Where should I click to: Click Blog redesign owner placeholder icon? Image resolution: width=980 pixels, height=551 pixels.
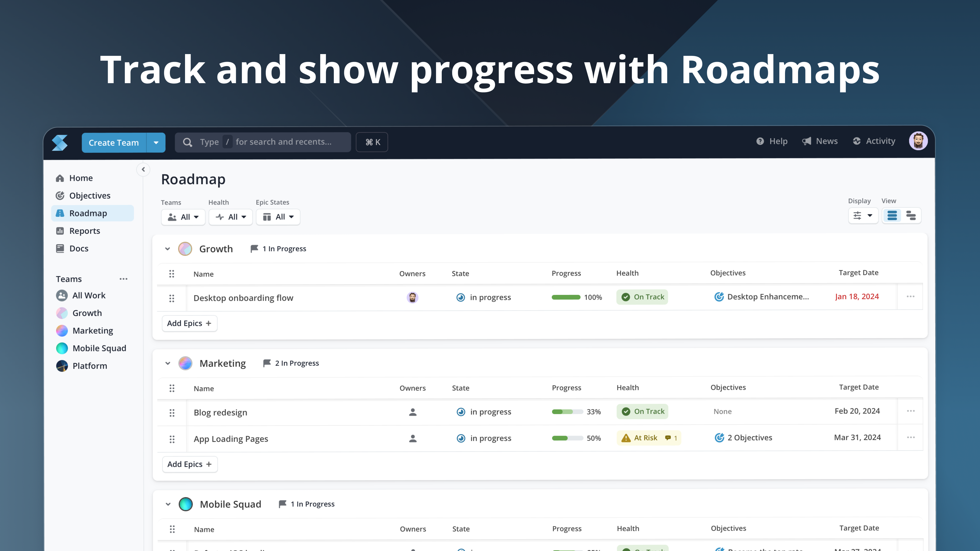click(413, 412)
